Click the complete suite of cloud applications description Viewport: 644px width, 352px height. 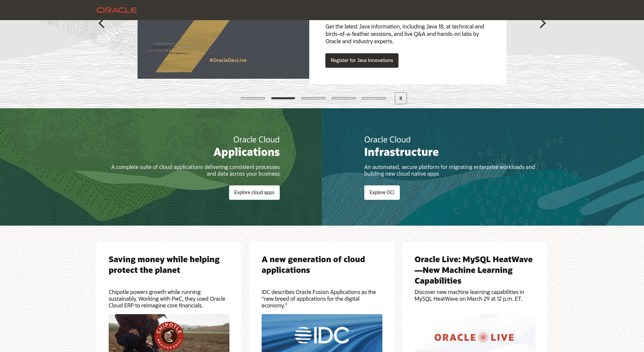[x=196, y=170]
